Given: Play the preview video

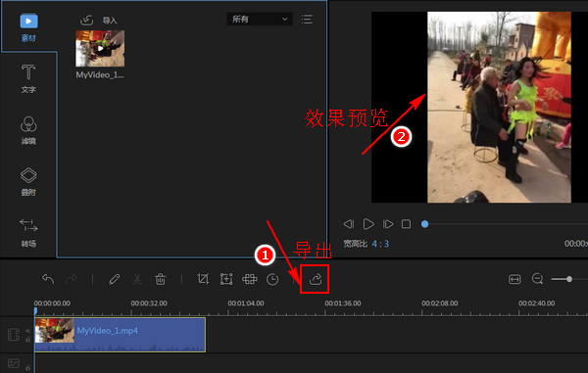Looking at the screenshot, I should tap(368, 224).
